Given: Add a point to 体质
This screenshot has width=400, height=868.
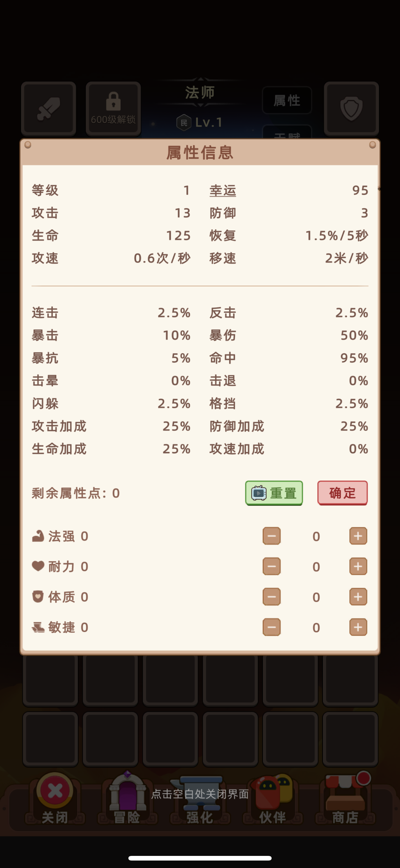Looking at the screenshot, I should [x=358, y=597].
